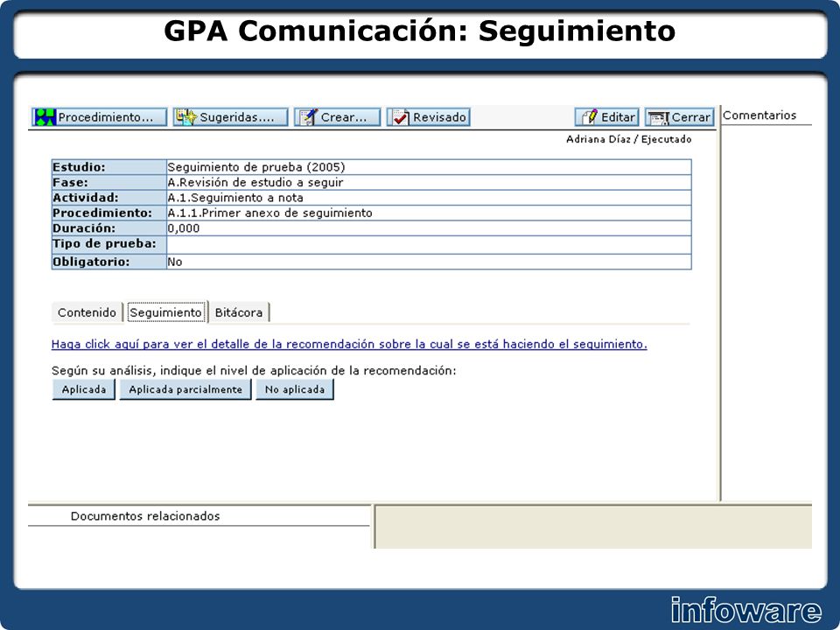
Task: Choose the Crear... button label
Action: tap(343, 117)
